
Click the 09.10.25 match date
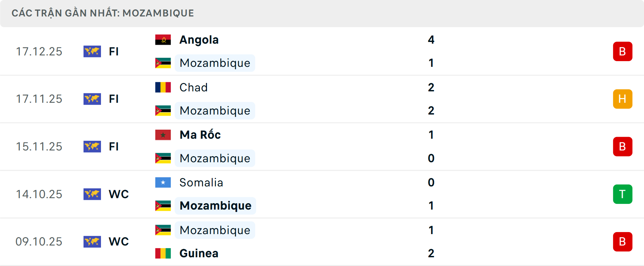[39, 241]
